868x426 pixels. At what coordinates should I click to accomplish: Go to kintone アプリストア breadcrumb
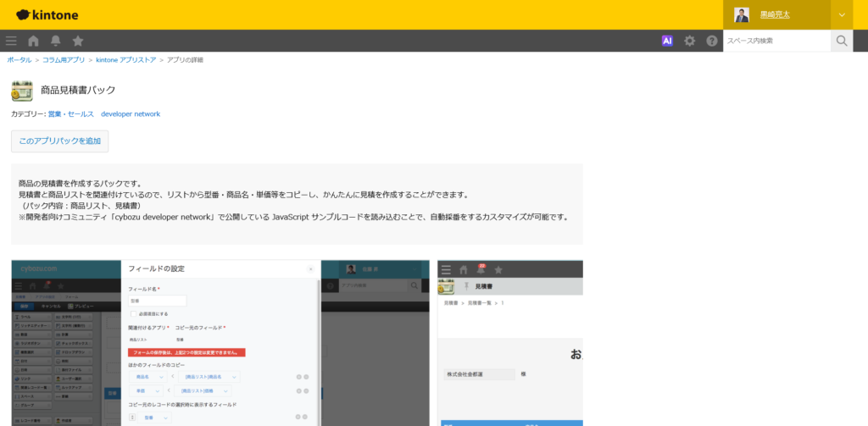[126, 60]
